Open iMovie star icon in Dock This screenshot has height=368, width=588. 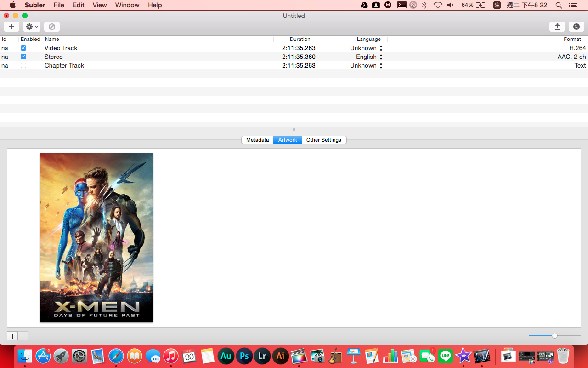click(x=464, y=356)
